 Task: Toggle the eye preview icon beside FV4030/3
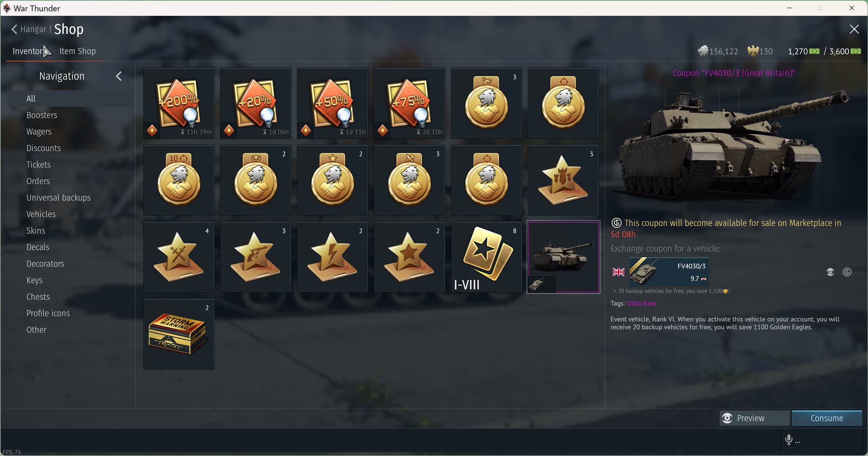830,272
